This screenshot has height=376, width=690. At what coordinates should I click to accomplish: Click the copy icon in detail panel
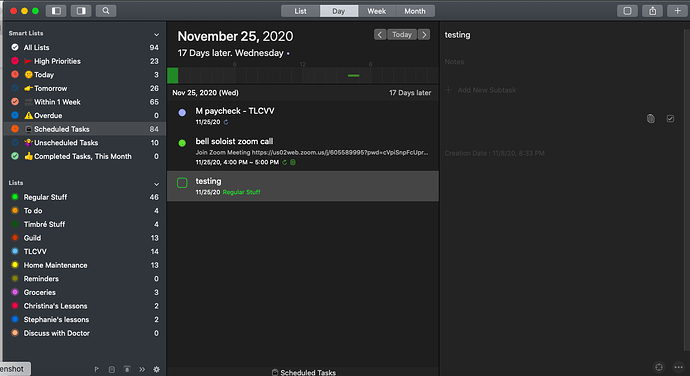point(651,118)
